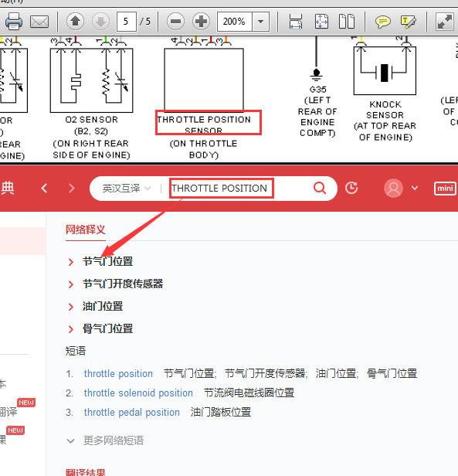This screenshot has height=476, width=458.
Task: Click 节流阀电磁线圈位置 translation text
Action: click(249, 393)
